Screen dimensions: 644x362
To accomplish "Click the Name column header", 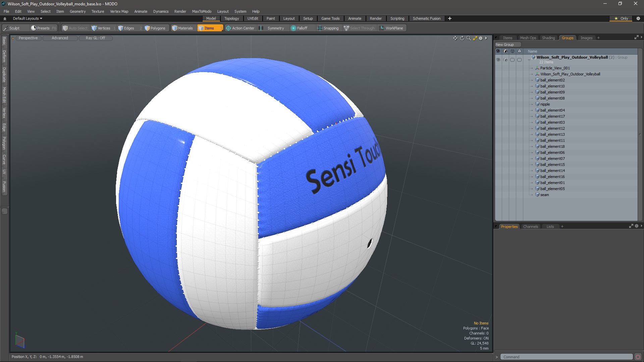I will 532,51.
